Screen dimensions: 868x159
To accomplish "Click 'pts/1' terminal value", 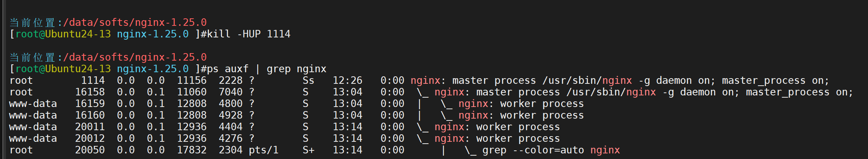I will coord(264,150).
